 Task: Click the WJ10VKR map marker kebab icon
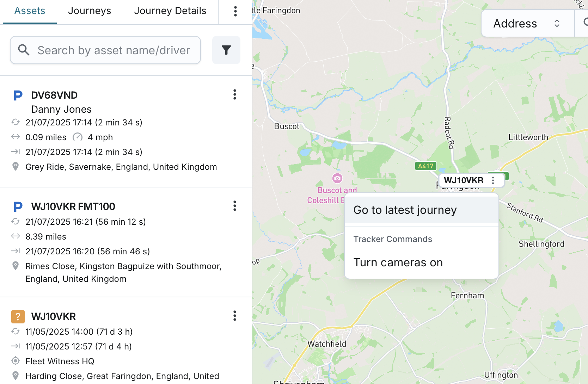tap(493, 180)
